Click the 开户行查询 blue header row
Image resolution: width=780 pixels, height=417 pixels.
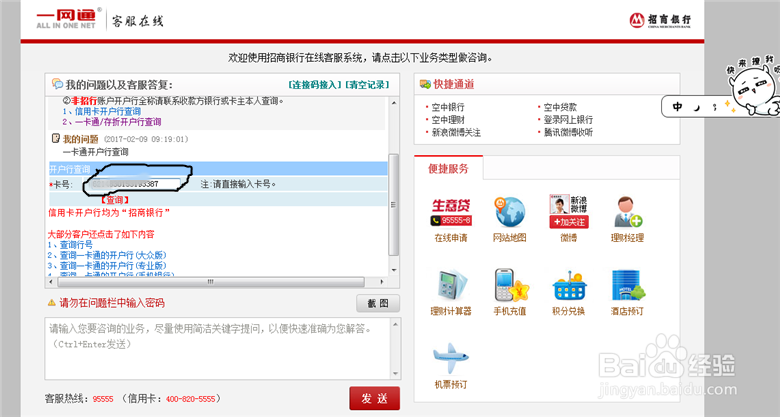point(218,169)
